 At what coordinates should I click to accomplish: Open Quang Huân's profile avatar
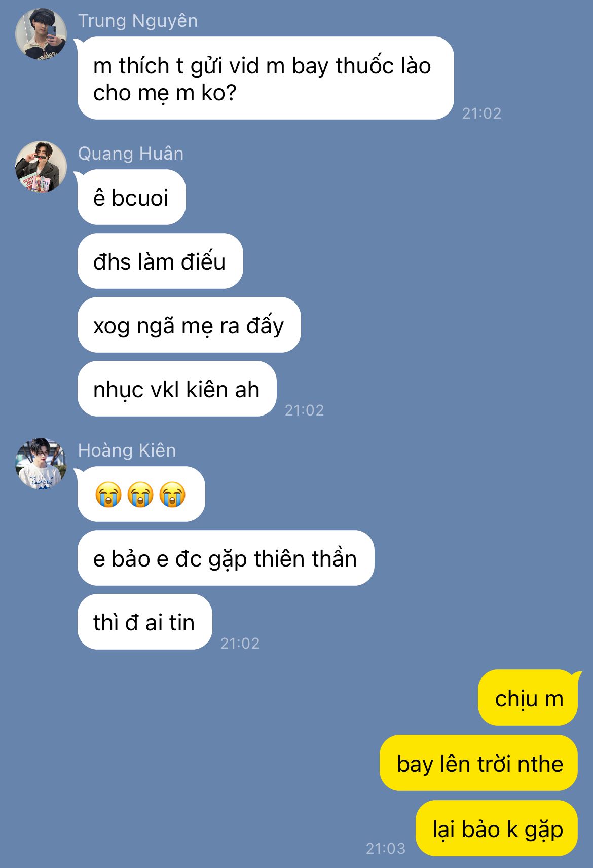[x=41, y=167]
